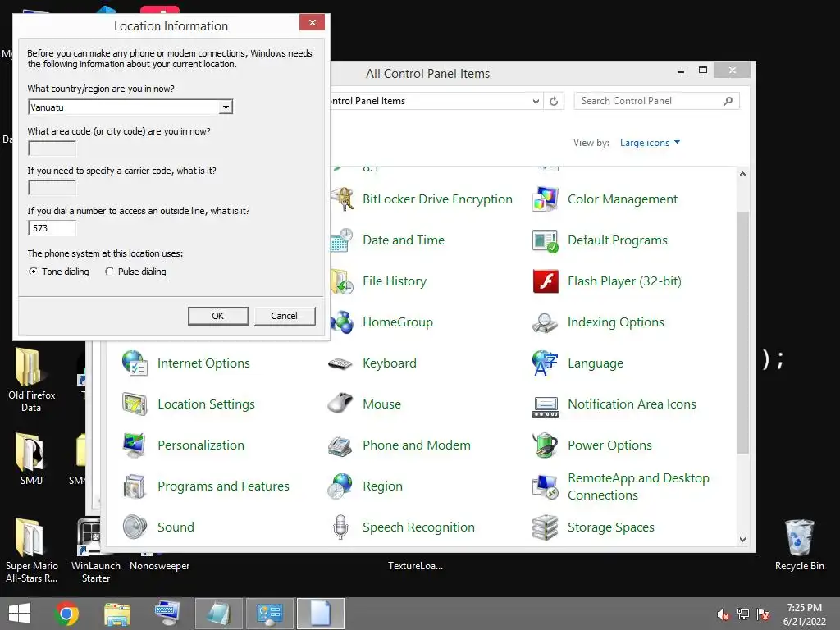Click the Personalization icon
Image resolution: width=840 pixels, height=630 pixels.
coord(135,445)
